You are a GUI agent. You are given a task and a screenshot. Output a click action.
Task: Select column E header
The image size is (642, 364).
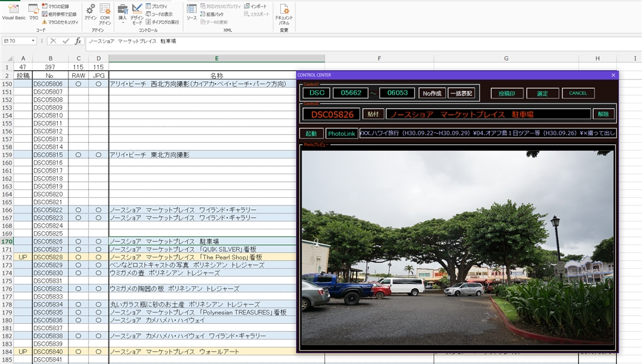click(x=216, y=58)
